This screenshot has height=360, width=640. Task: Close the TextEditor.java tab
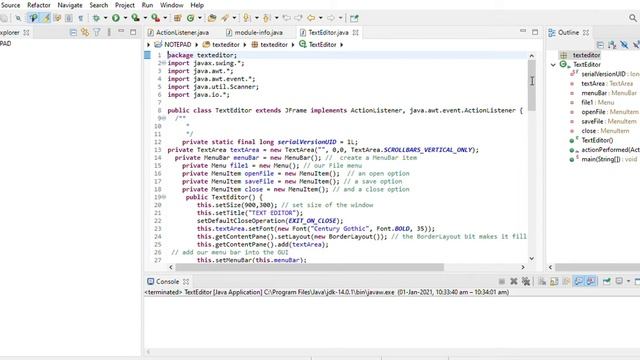(356, 32)
